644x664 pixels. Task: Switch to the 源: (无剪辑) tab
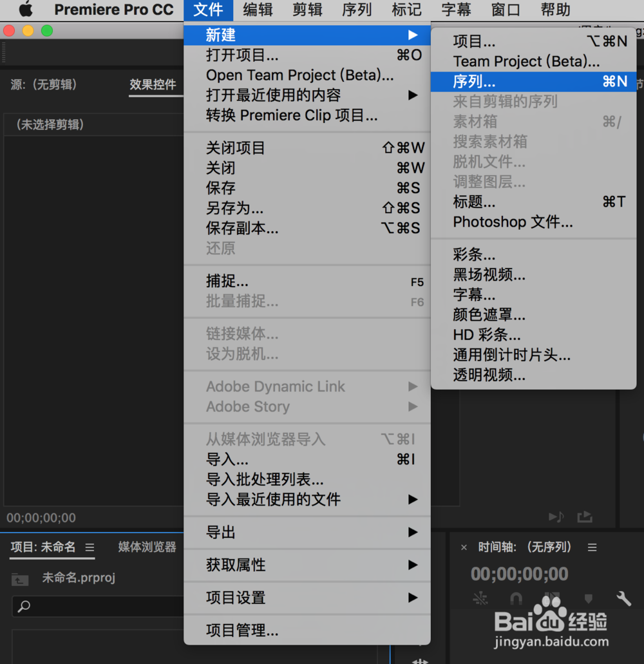44,85
